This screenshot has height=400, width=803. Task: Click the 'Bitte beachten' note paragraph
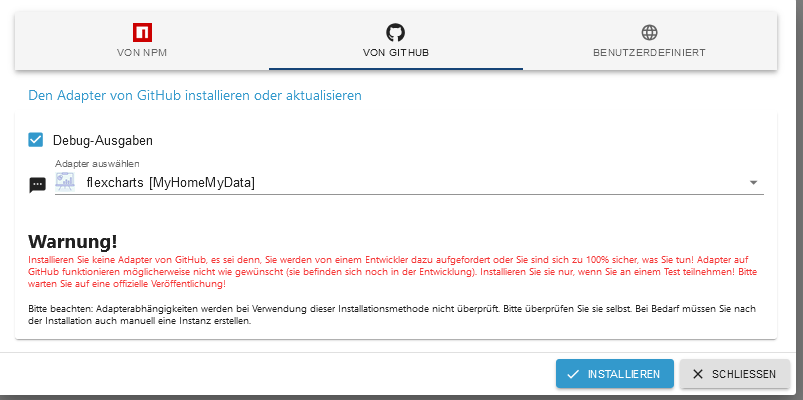pos(392,315)
